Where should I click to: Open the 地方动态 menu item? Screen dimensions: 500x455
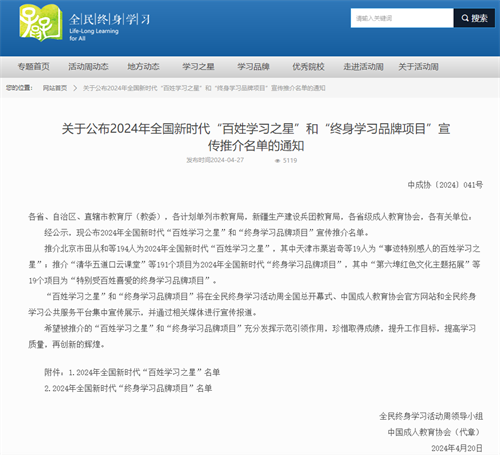(143, 67)
